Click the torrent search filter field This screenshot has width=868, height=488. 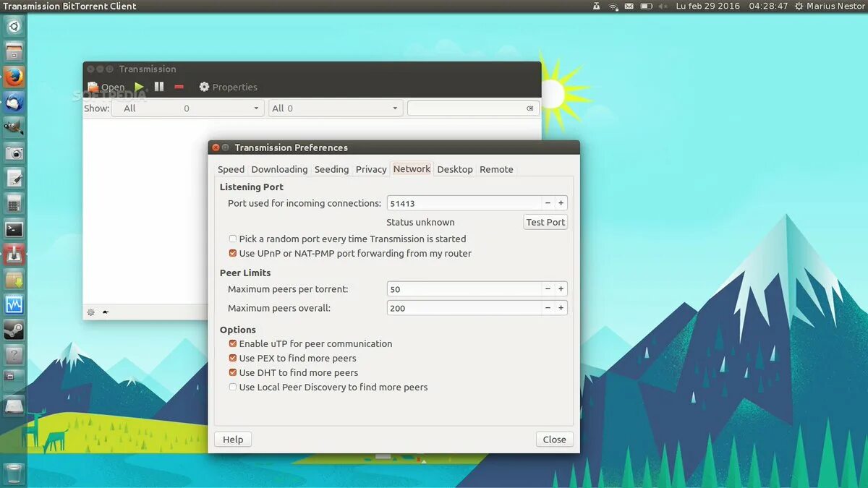point(473,108)
